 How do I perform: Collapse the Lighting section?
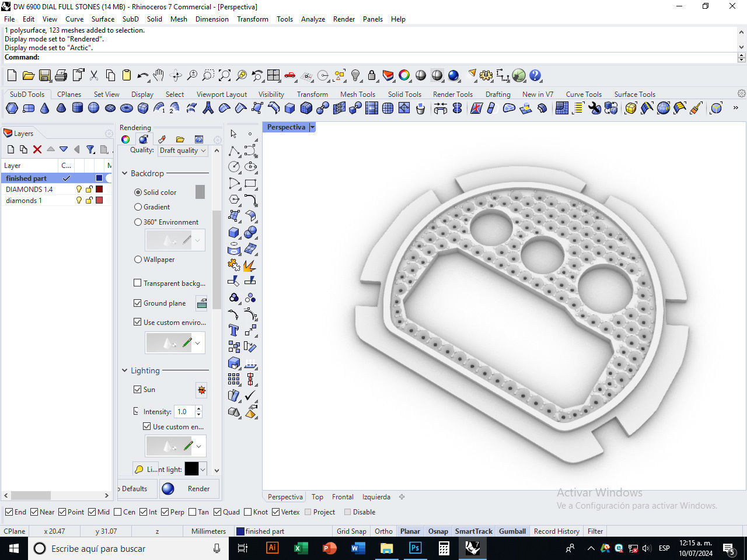coord(124,370)
